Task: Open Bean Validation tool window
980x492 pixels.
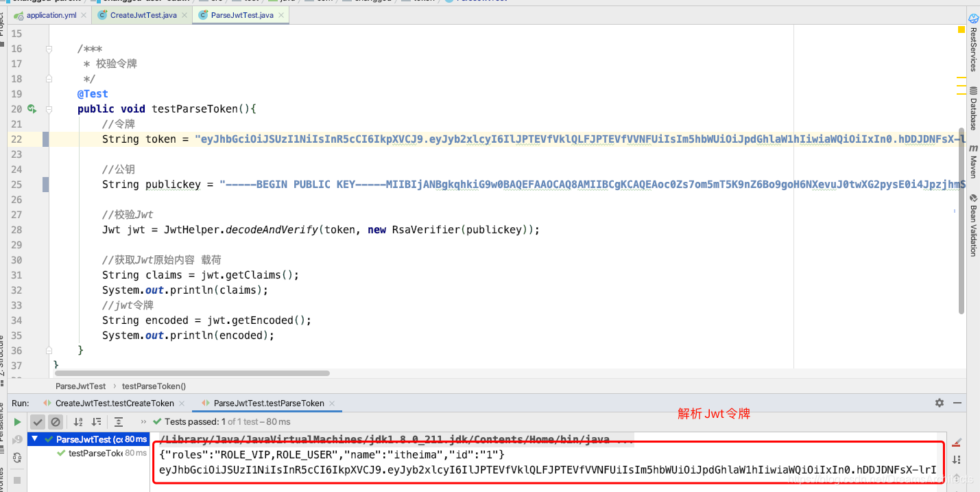Action: tap(973, 225)
